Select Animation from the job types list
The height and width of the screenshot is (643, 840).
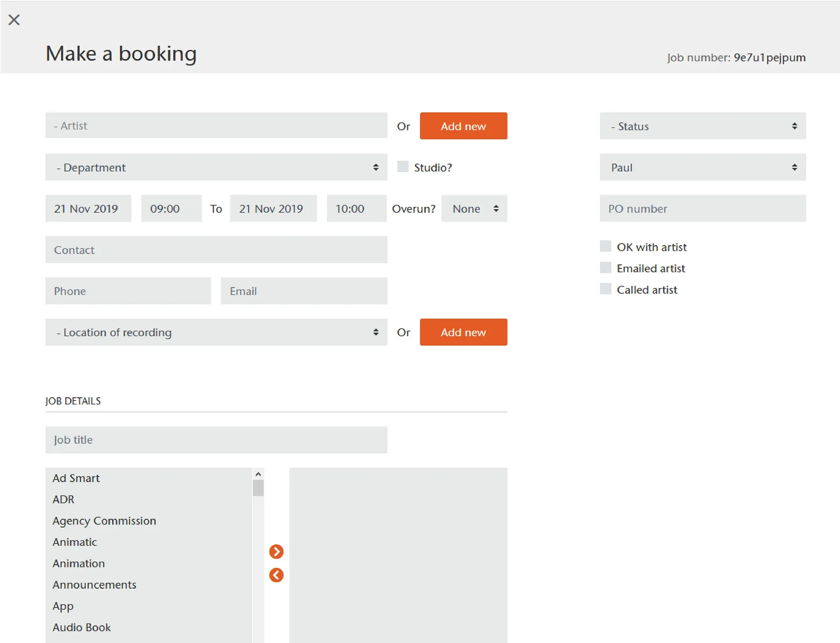click(x=79, y=563)
